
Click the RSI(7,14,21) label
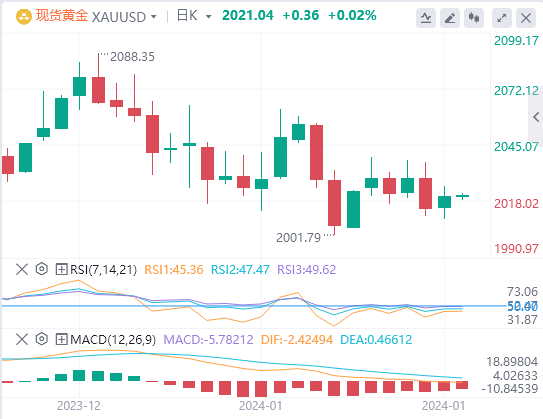(x=104, y=269)
